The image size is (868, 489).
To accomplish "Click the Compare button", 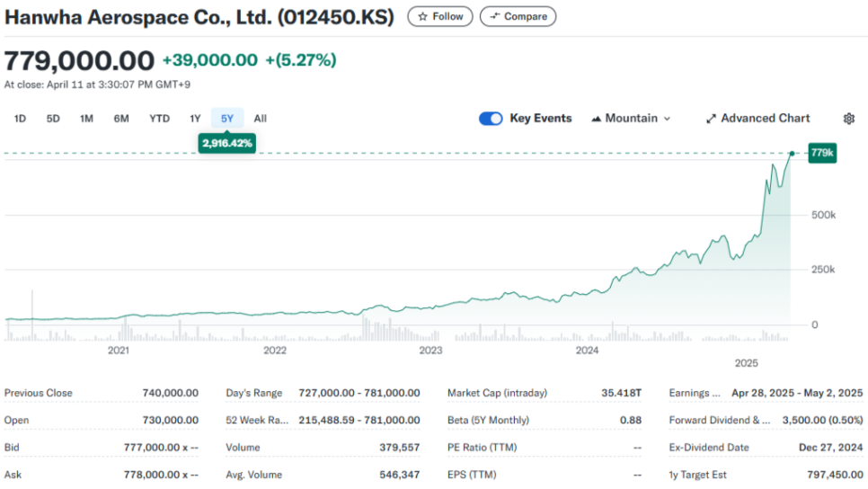I will 518,16.
